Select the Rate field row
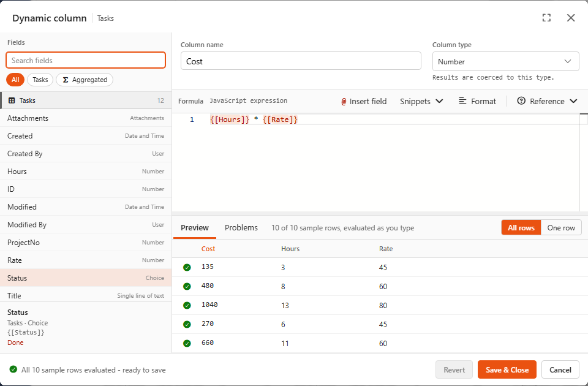This screenshot has width=588, height=386. click(86, 260)
